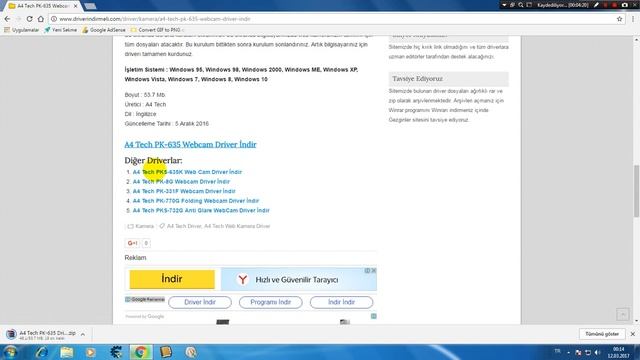Viewport: 640px width, 360px height.
Task: Open the Convert GIF to PNG bookmark
Action: point(157,30)
